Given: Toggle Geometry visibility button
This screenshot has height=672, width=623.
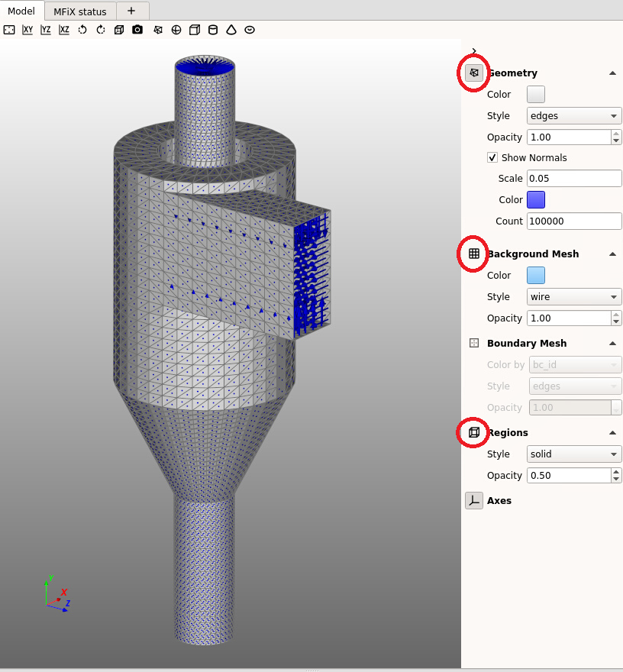Looking at the screenshot, I should (474, 73).
